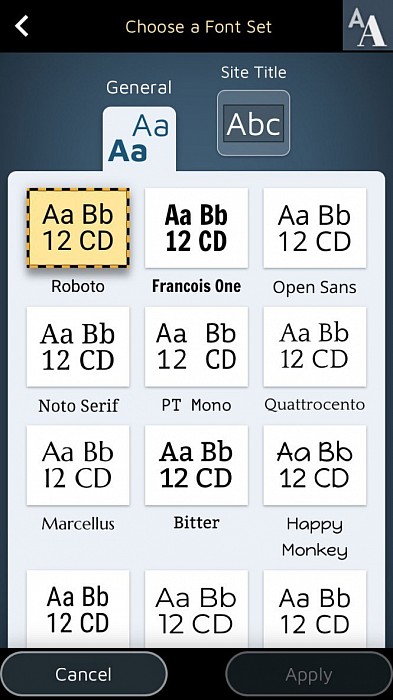Click the Abc Site Title icon
The image size is (393, 700).
[x=253, y=123]
